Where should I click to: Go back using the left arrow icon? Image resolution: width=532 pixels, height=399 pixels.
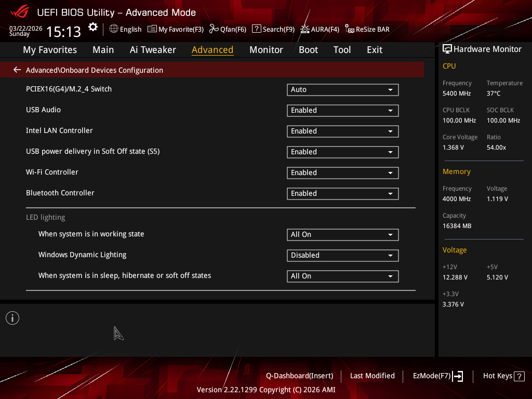click(17, 70)
